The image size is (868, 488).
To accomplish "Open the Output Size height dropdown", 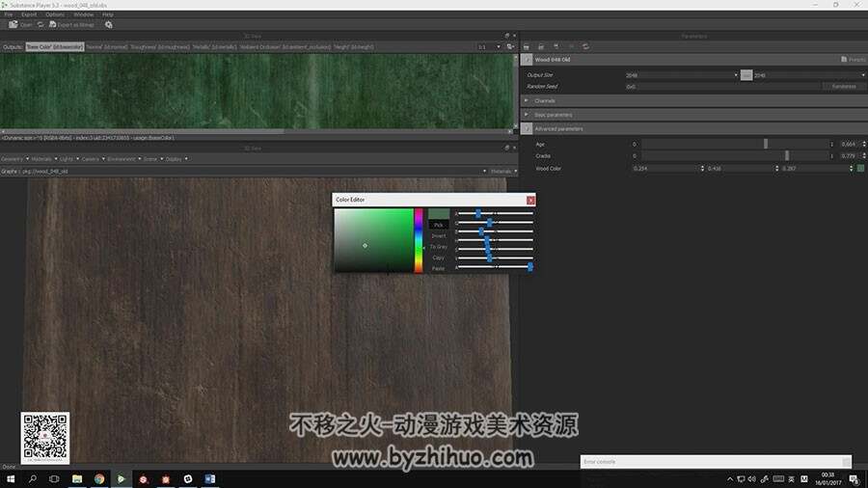I will (809, 74).
